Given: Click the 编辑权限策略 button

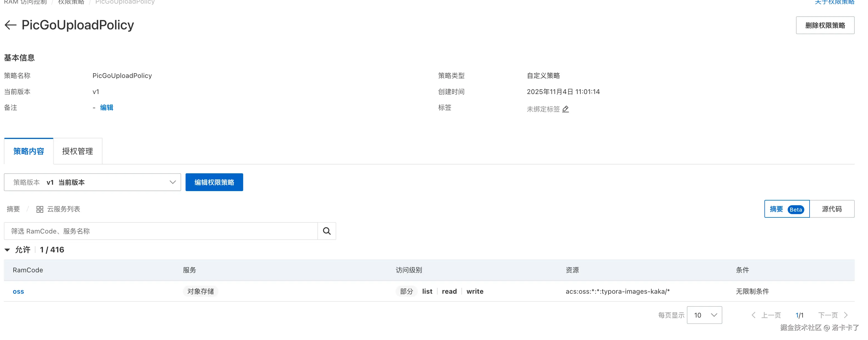Looking at the screenshot, I should click(214, 182).
